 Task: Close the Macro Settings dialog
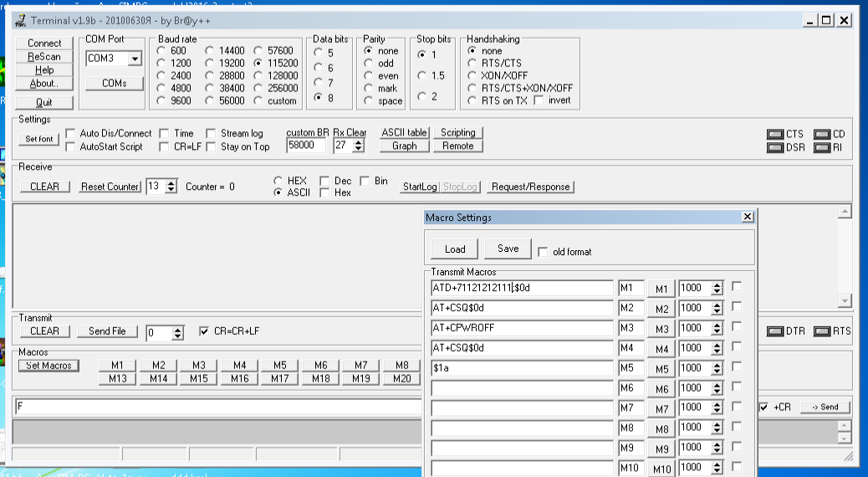point(748,218)
